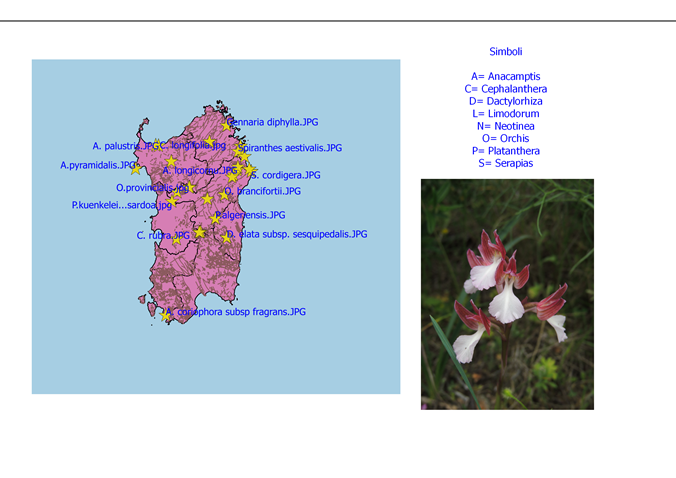
Task: Select the star marker under C. rubra label
Action: coord(179,238)
